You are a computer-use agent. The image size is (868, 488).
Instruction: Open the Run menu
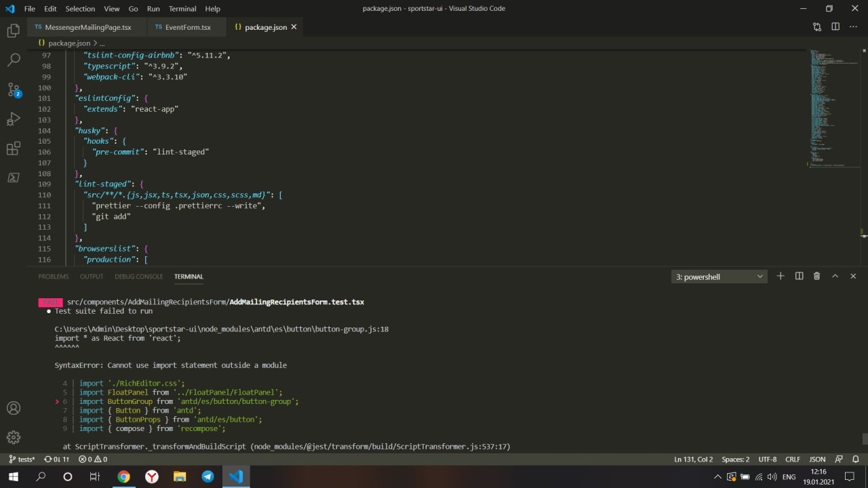point(153,9)
